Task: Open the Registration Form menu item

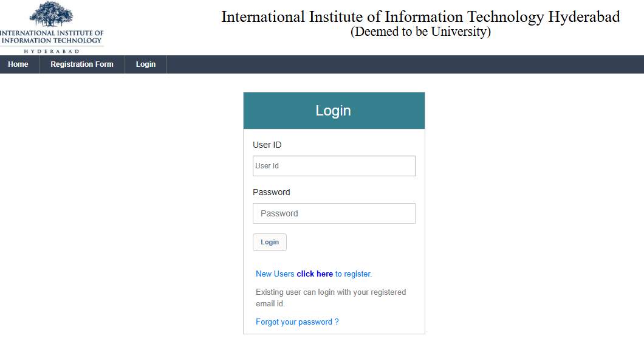Action: (82, 64)
